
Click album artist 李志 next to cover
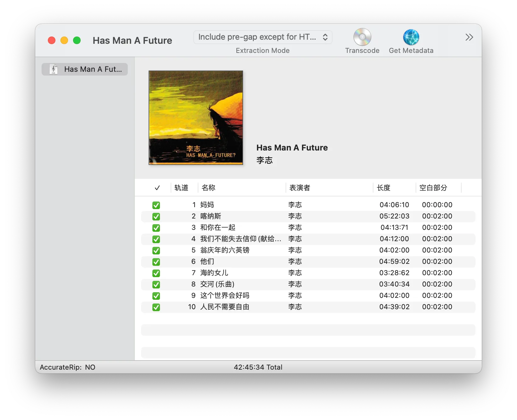(x=264, y=160)
